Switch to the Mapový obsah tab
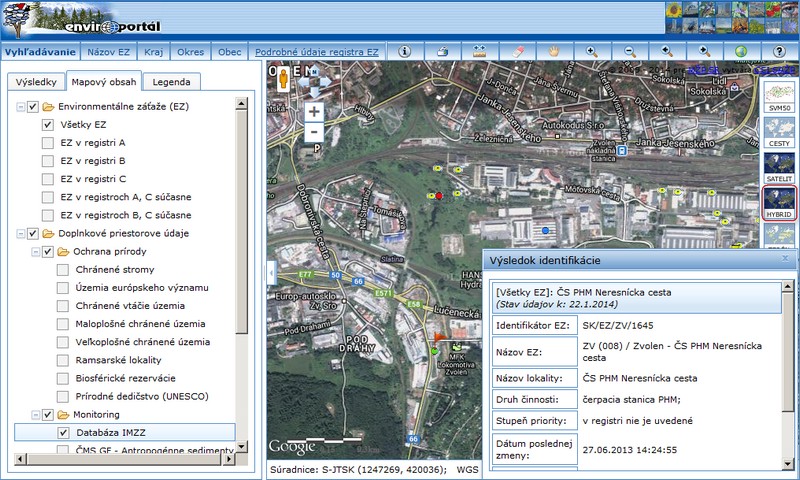This screenshot has width=800, height=480. click(x=104, y=82)
